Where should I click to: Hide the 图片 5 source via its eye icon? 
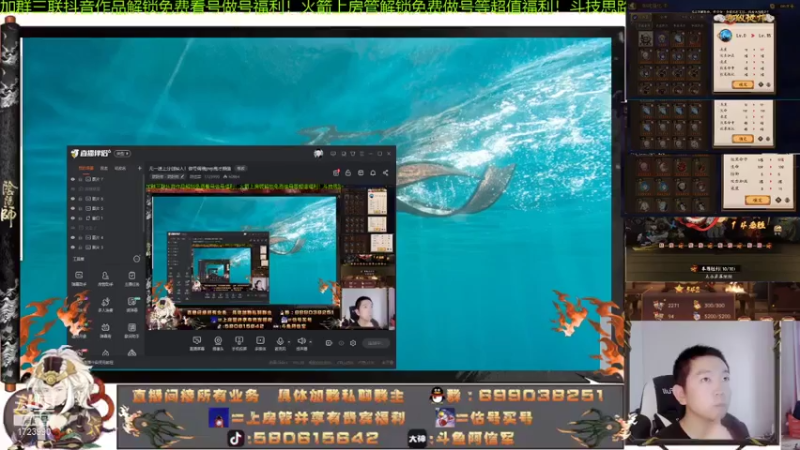pyautogui.click(x=72, y=208)
